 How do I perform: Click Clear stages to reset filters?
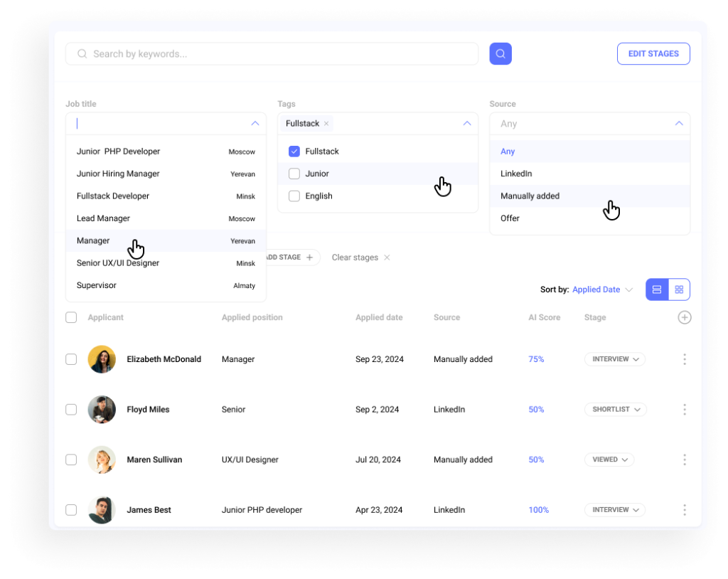(x=354, y=257)
